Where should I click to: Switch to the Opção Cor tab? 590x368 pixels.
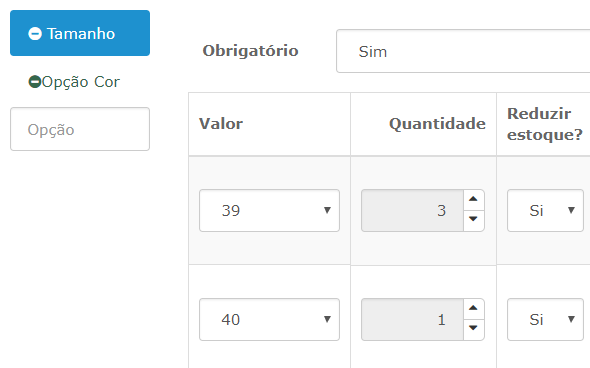[80, 82]
